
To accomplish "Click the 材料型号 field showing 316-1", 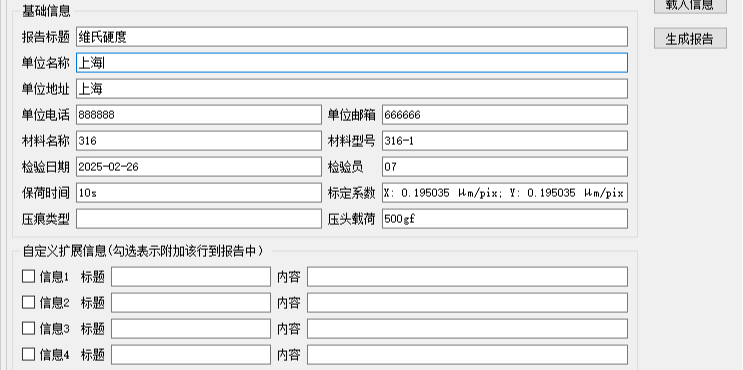I will tap(505, 141).
